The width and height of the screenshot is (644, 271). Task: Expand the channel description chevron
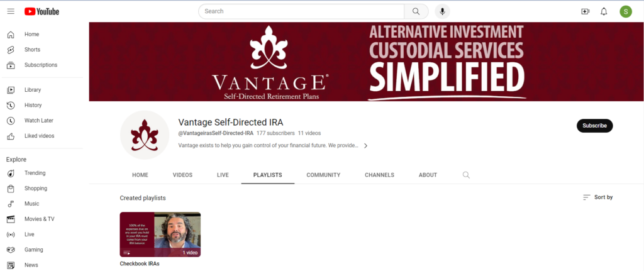point(365,146)
